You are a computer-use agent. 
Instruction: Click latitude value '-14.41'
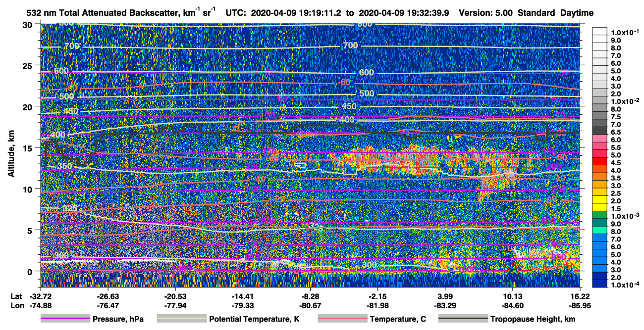(243, 297)
